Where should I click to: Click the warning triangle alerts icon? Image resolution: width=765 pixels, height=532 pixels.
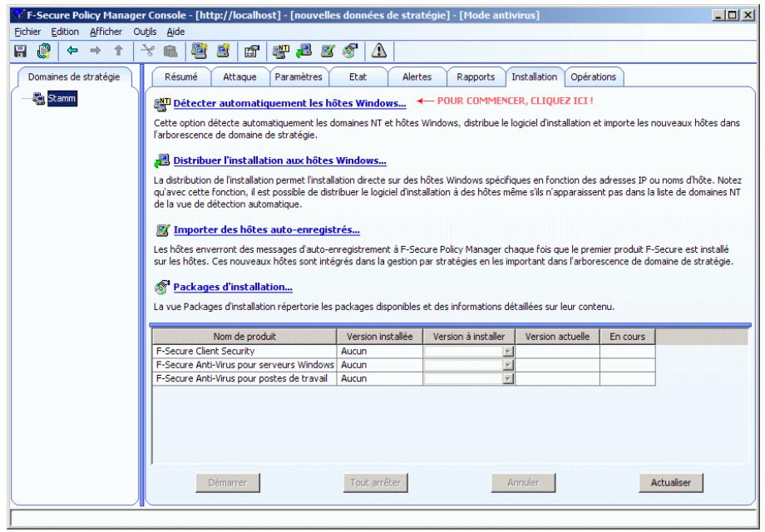pos(379,51)
